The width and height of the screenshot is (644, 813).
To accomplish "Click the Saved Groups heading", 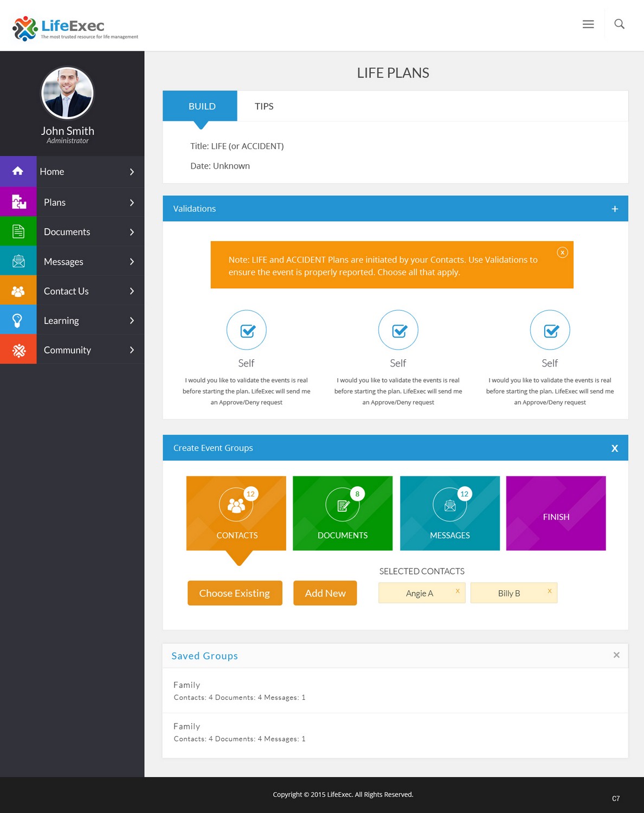I will [204, 656].
